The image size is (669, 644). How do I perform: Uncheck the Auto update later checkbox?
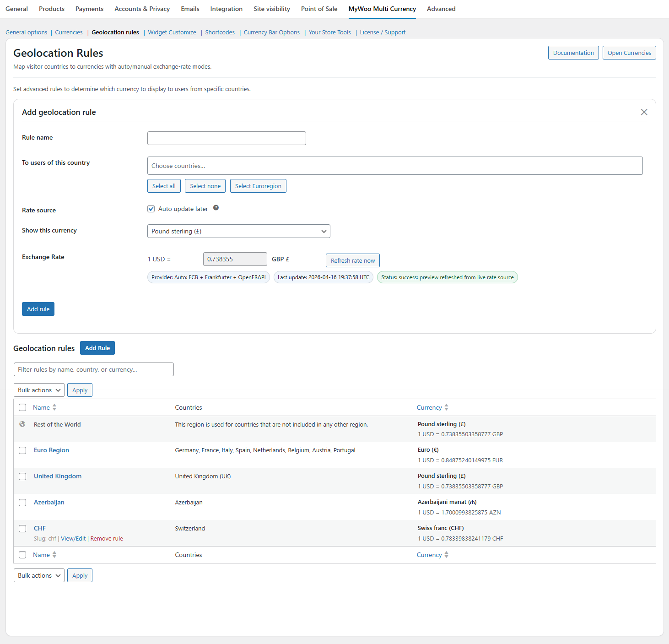[151, 209]
